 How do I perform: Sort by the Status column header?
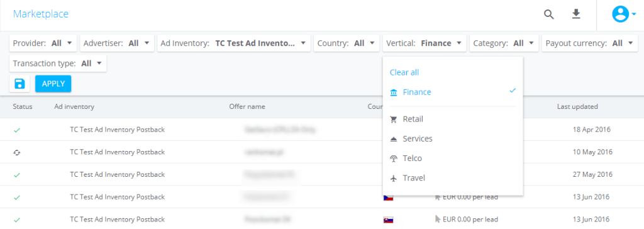coord(23,106)
